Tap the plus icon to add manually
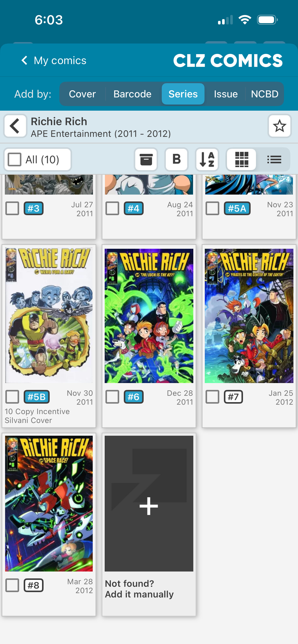Image resolution: width=298 pixels, height=644 pixels. (x=149, y=506)
